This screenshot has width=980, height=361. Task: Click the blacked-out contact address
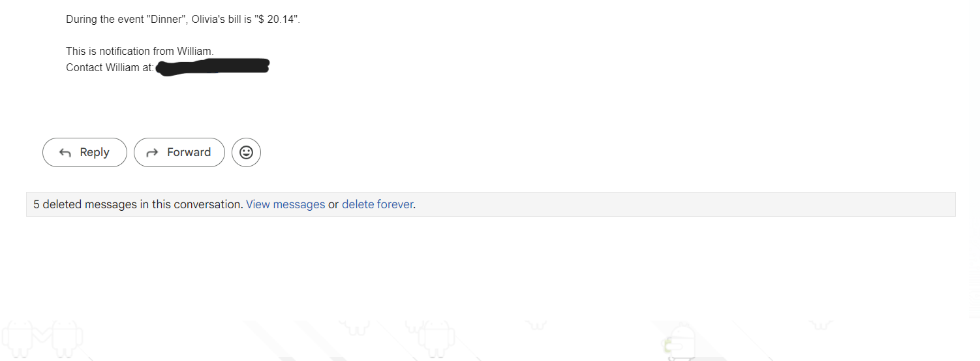pos(213,67)
